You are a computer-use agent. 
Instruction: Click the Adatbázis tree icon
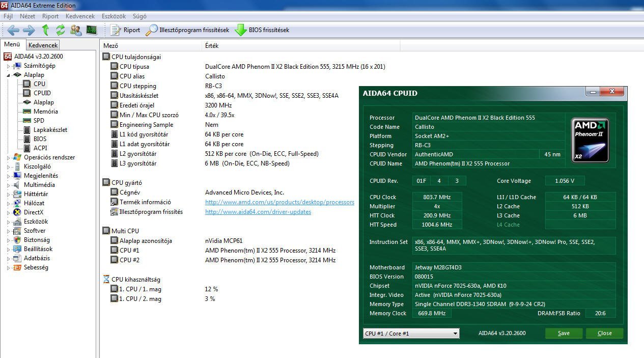click(x=17, y=258)
